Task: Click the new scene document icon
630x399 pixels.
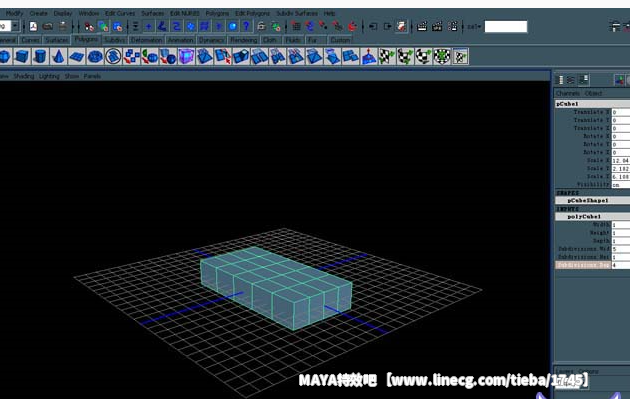Action: [33, 27]
